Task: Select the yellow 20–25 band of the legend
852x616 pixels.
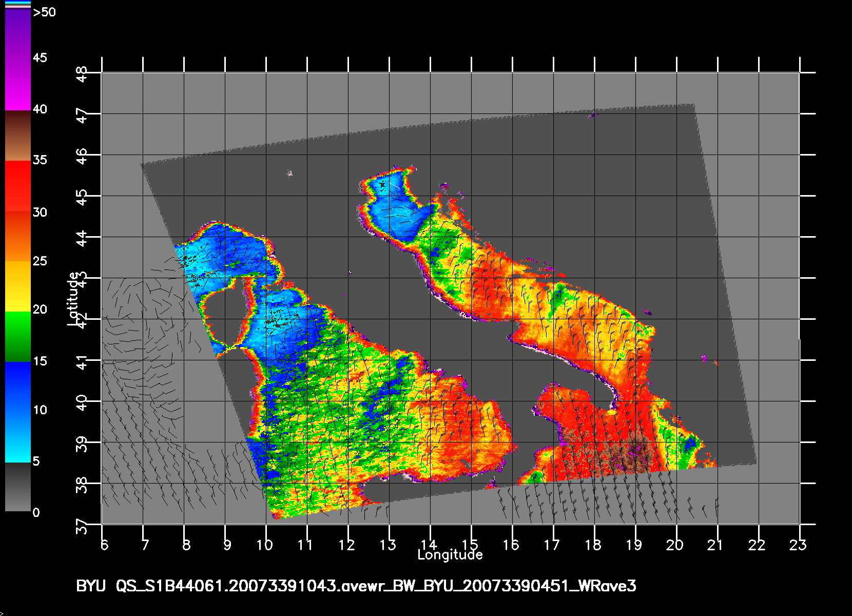Action: pos(18,286)
